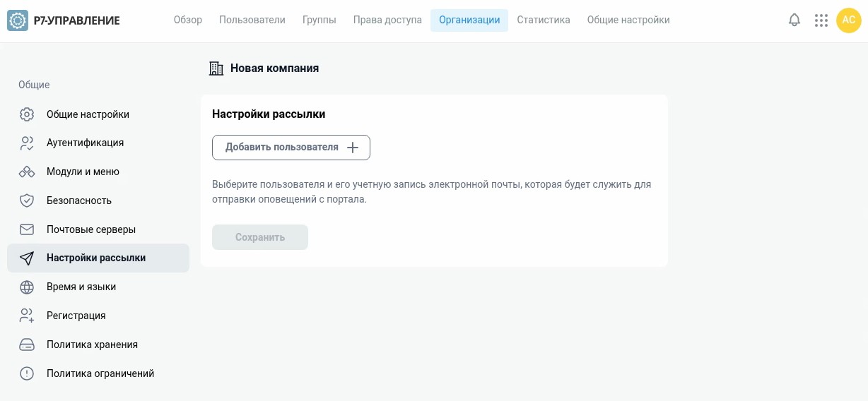Open the notifications bell
868x401 pixels.
click(794, 20)
